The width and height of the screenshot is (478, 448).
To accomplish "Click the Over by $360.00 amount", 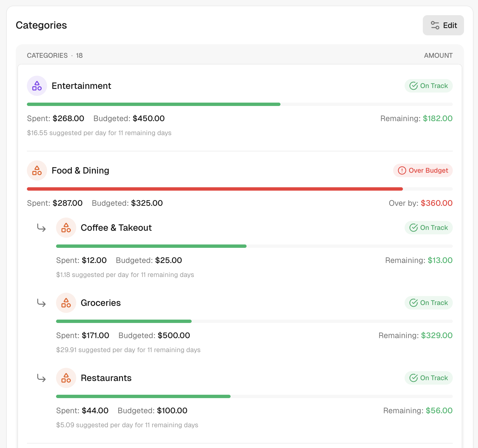I will (437, 203).
